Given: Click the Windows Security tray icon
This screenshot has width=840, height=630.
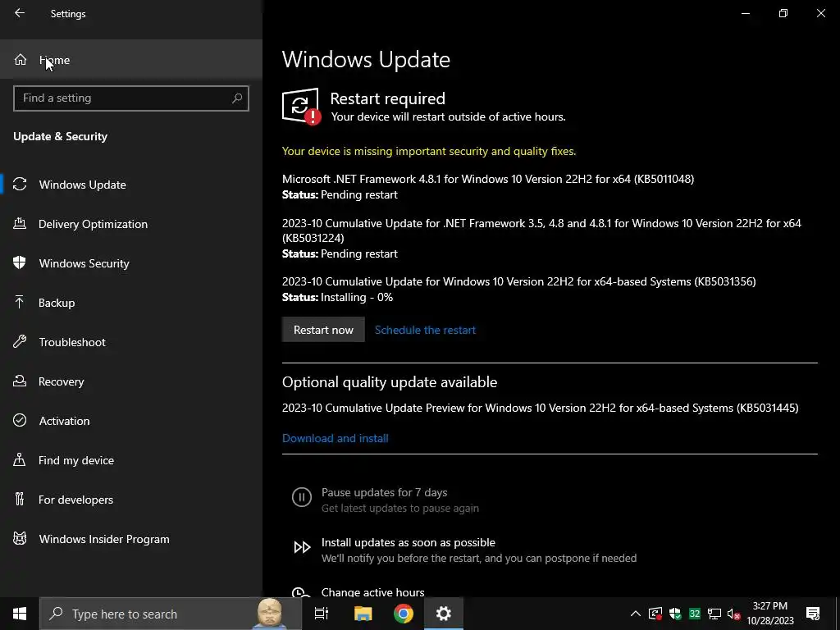Looking at the screenshot, I should 675,614.
